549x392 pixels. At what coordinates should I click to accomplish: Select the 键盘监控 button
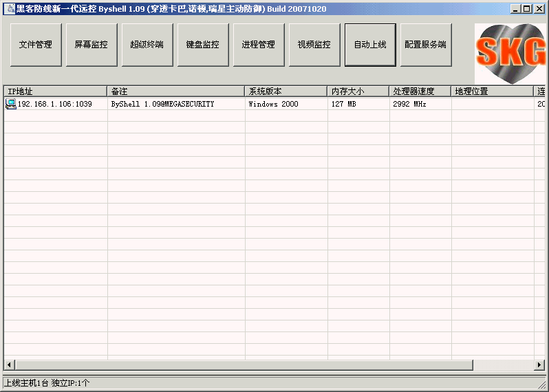tap(203, 45)
